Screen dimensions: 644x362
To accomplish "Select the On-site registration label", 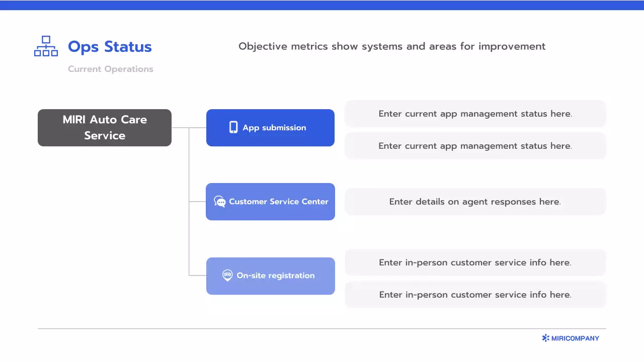I will coord(275,276).
